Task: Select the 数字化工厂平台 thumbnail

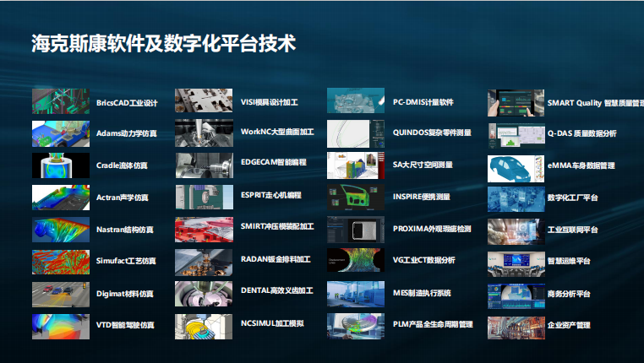Action: tap(516, 199)
